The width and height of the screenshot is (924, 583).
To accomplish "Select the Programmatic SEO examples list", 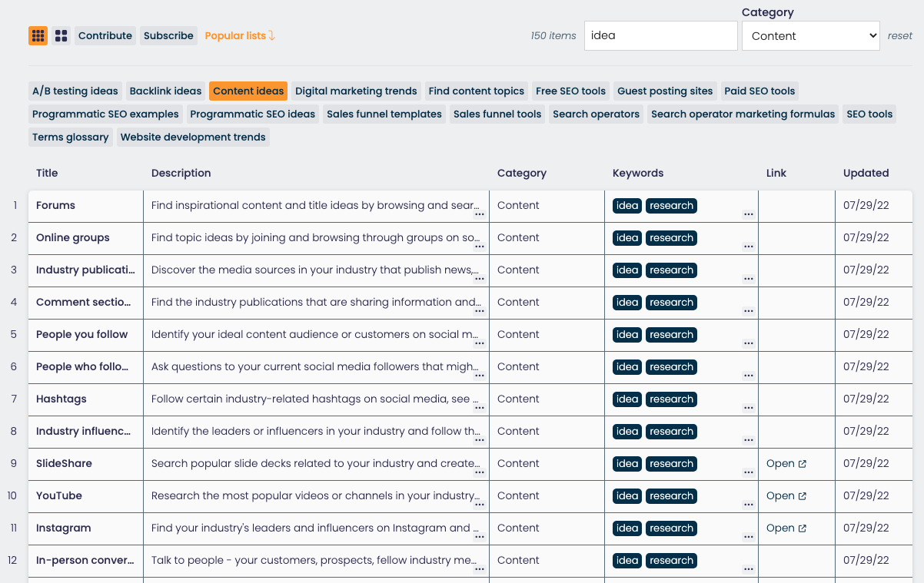I will click(105, 114).
